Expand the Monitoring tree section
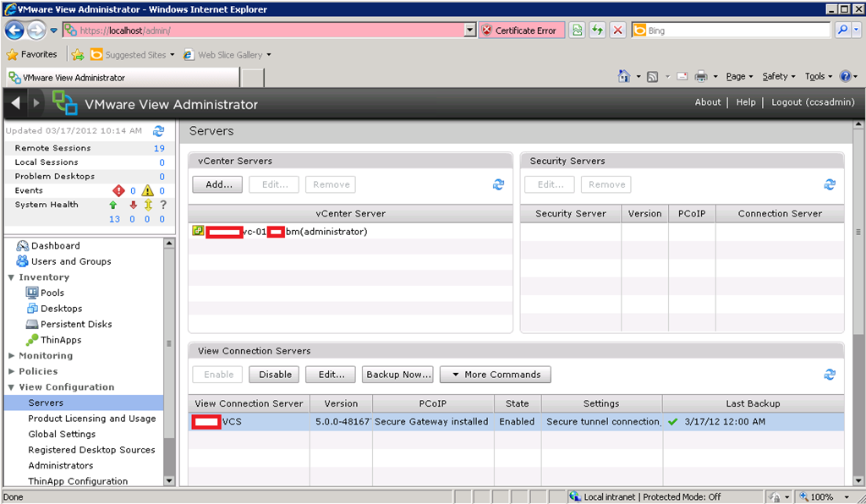 11,355
